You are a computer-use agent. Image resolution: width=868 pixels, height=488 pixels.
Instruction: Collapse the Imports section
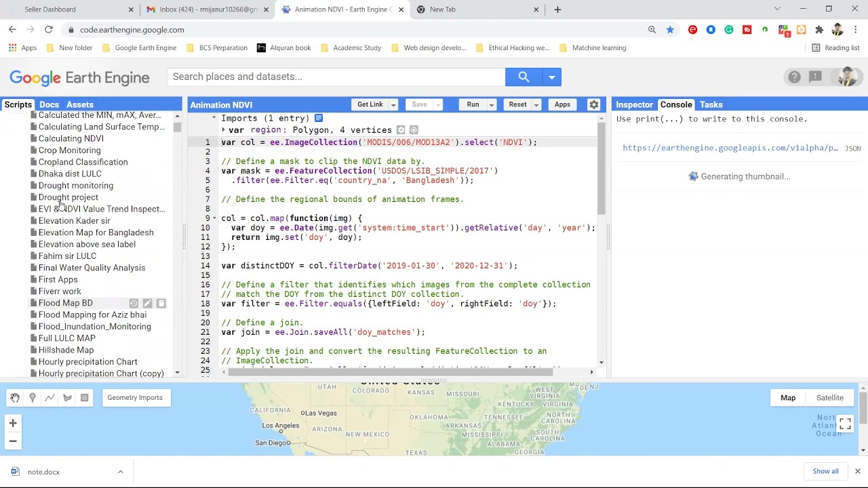[x=214, y=118]
